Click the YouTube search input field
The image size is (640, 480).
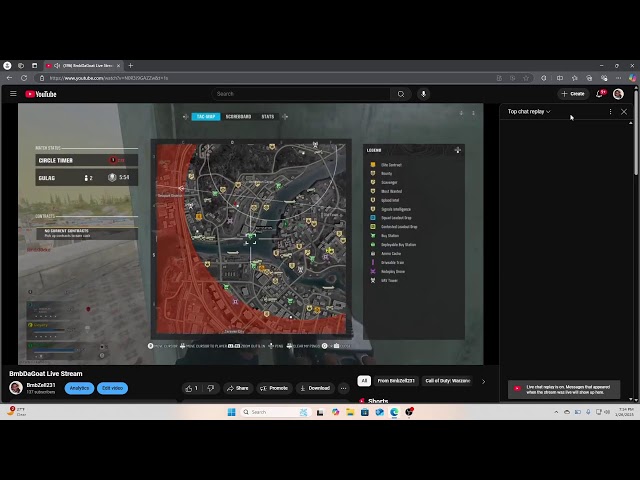tap(301, 94)
